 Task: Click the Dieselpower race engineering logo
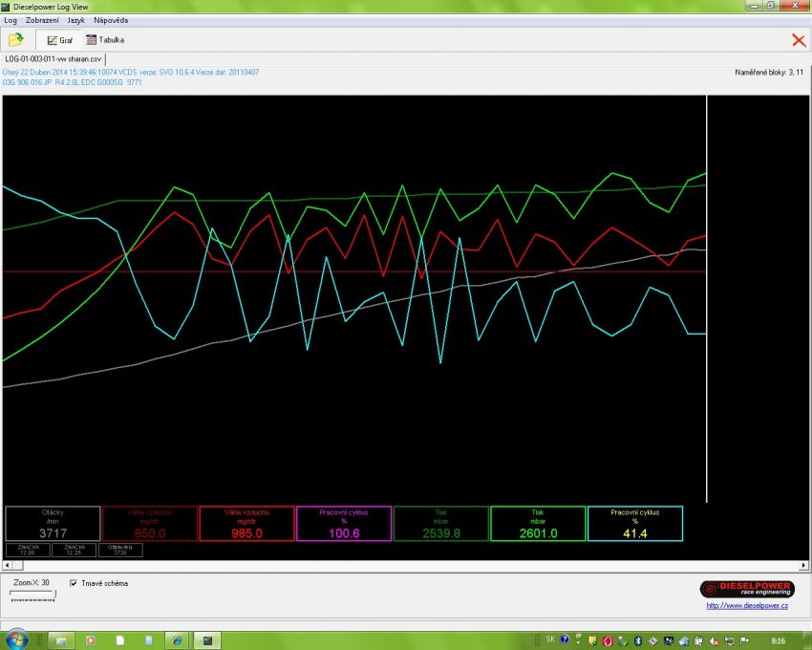[747, 589]
